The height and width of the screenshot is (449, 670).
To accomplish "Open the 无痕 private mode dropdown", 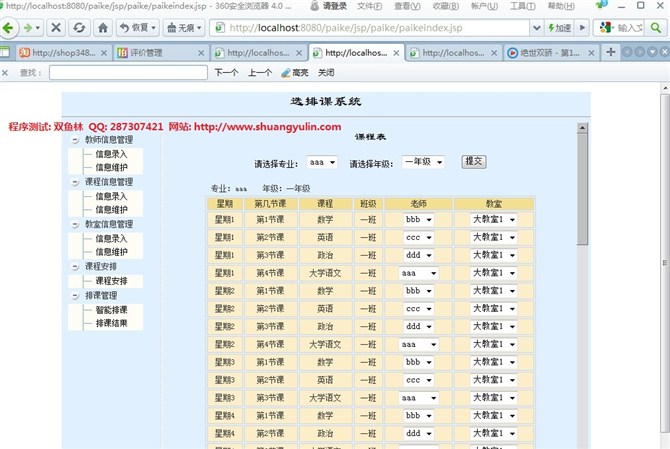I will point(184,28).
